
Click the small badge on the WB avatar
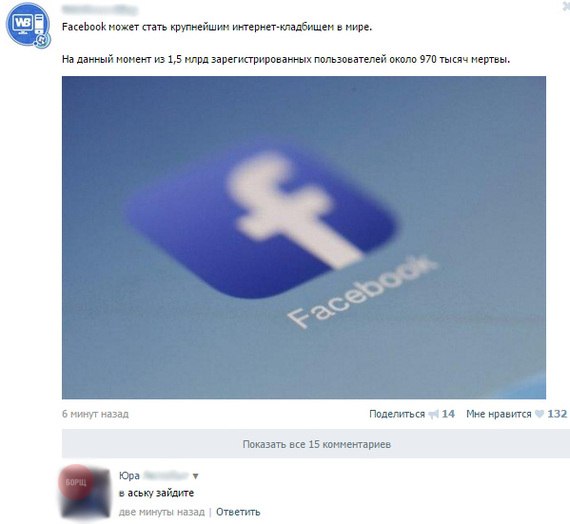click(x=42, y=39)
